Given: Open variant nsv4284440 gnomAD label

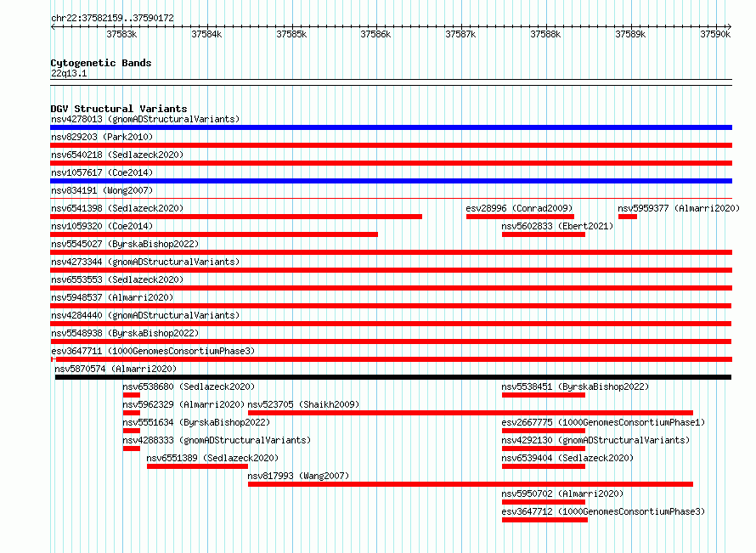Looking at the screenshot, I should tap(145, 315).
